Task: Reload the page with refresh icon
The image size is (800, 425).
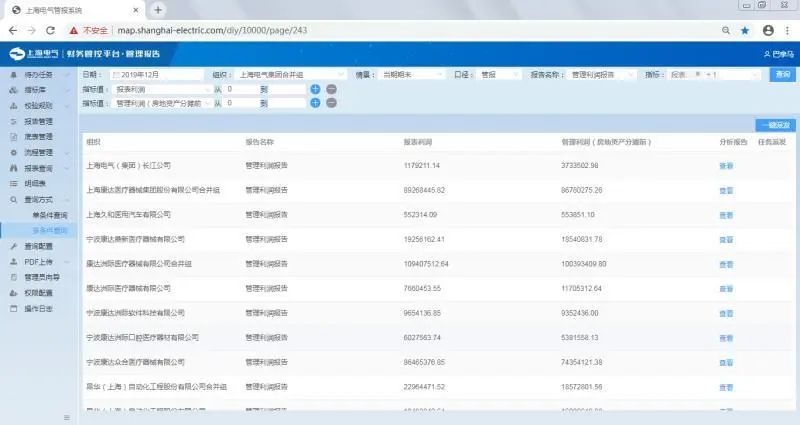Action: tap(50, 30)
